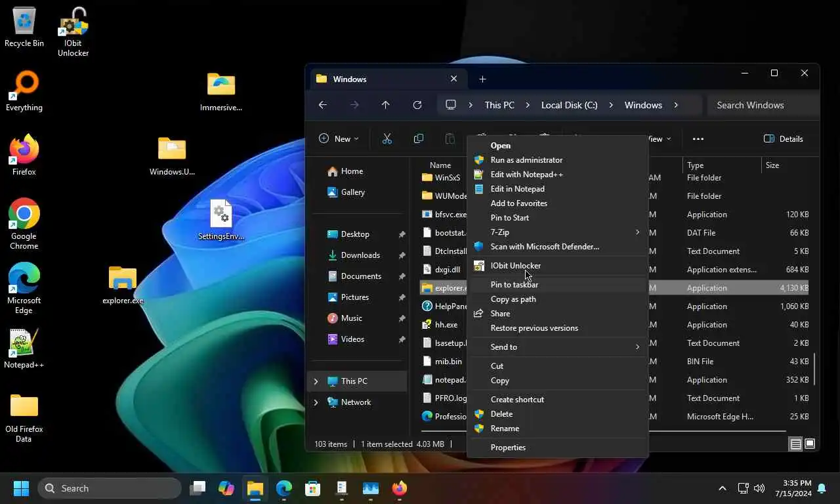
Task: Show hidden system tray icons
Action: coord(723,488)
